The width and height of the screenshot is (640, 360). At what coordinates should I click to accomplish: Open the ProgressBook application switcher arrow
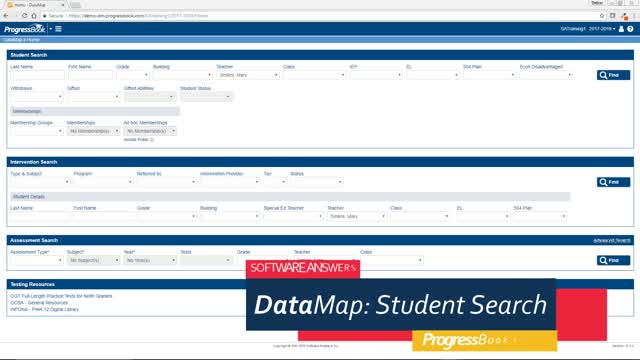coord(51,29)
